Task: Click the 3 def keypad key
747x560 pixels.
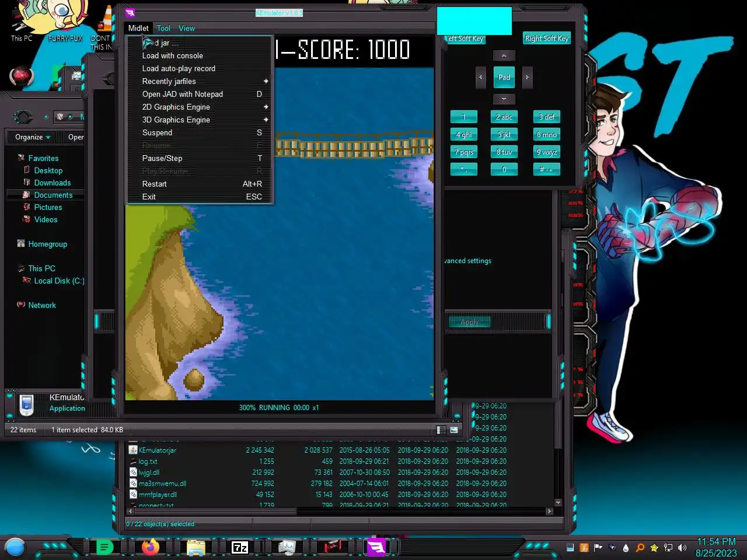Action: pyautogui.click(x=547, y=117)
